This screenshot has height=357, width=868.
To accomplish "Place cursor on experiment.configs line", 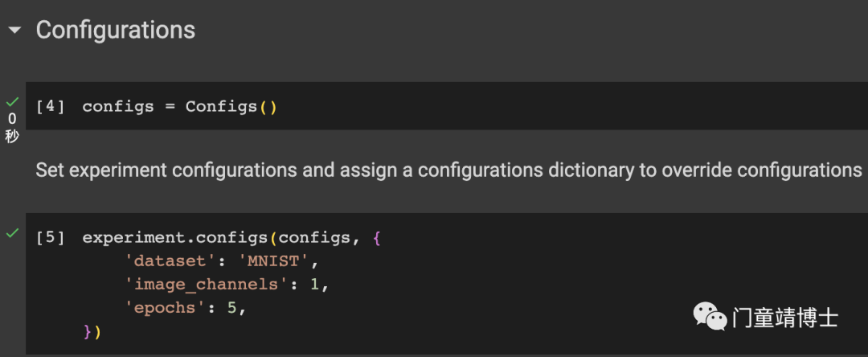I will 232,238.
